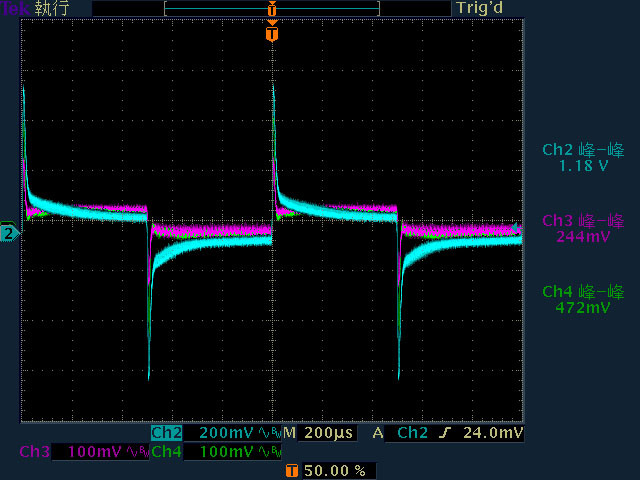640x480 pixels.
Task: Click the orange T icon beside 50.00 %
Action: coord(292,471)
